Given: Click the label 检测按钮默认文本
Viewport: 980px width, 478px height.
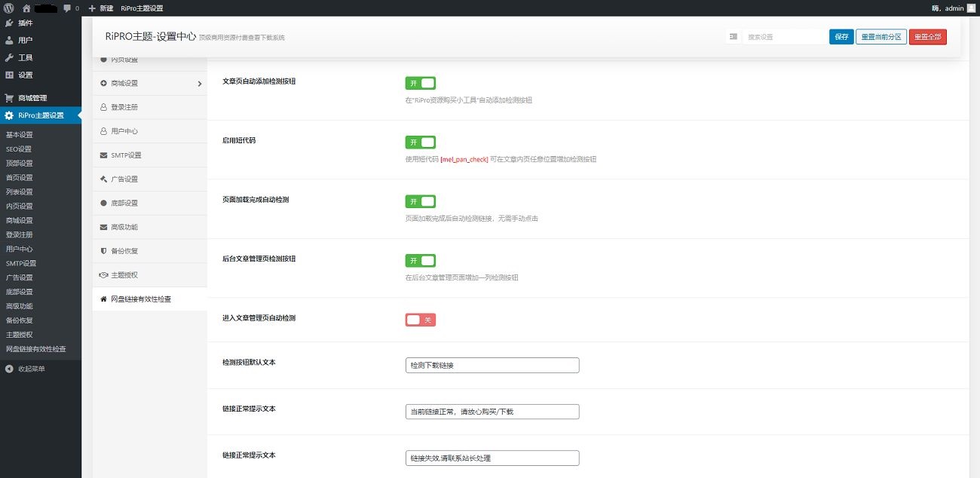Looking at the screenshot, I should 249,363.
